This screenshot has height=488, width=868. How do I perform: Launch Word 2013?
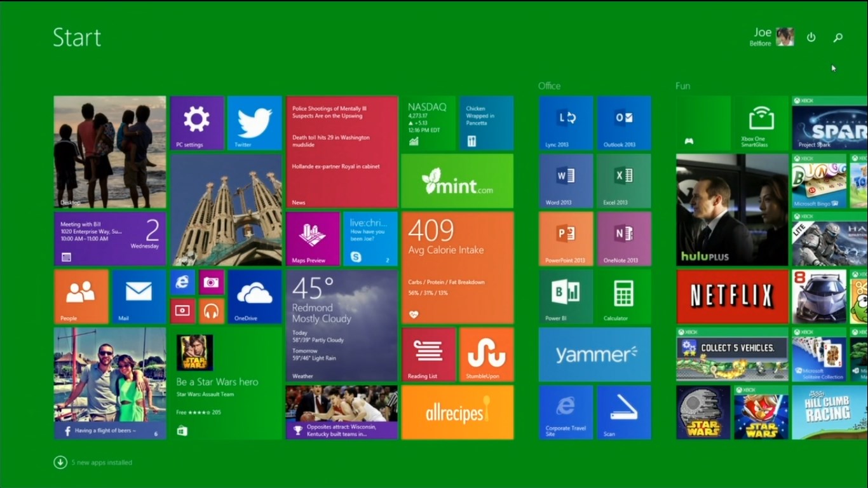[566, 181]
